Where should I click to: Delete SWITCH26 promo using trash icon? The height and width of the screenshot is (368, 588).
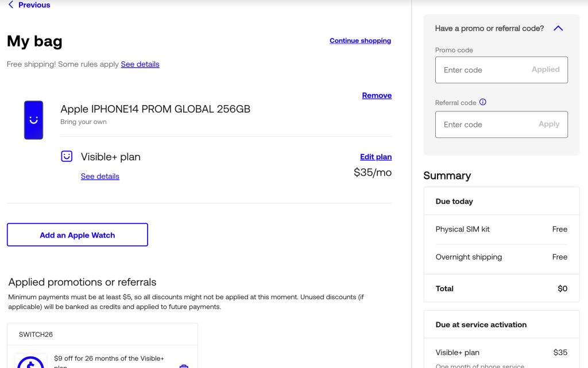point(183,365)
